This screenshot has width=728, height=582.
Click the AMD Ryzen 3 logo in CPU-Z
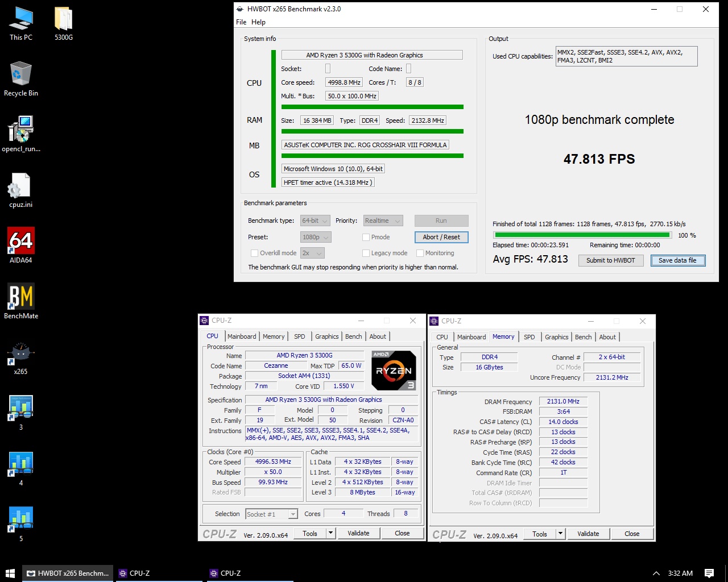pos(394,370)
